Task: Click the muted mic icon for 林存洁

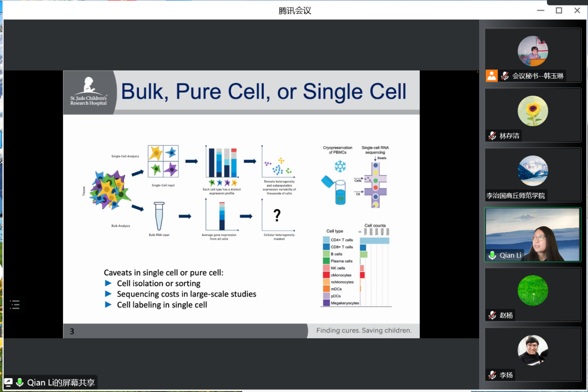Action: 492,135
